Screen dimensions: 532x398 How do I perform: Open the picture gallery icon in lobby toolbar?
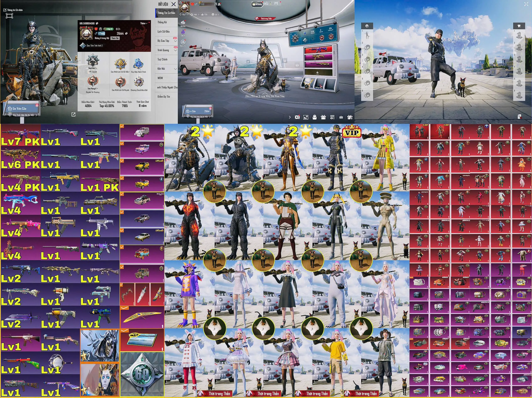(306, 117)
